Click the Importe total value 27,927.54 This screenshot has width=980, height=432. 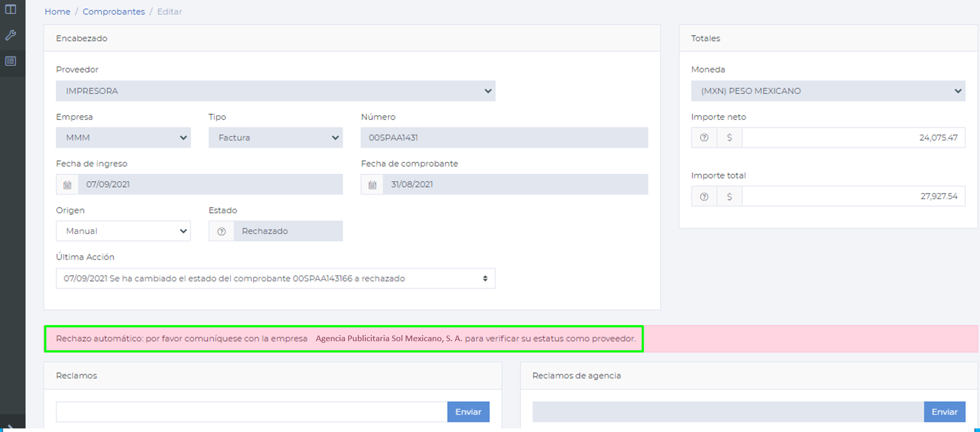coord(853,196)
